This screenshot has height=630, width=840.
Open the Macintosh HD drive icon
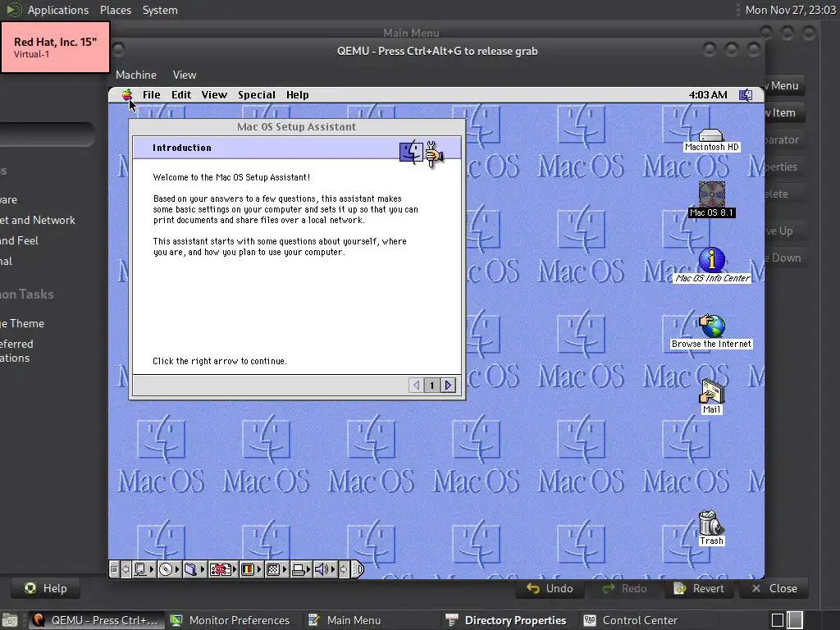point(711,140)
